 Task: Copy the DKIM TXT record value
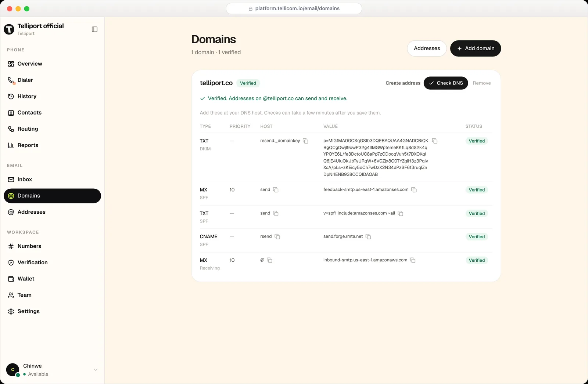(x=435, y=141)
